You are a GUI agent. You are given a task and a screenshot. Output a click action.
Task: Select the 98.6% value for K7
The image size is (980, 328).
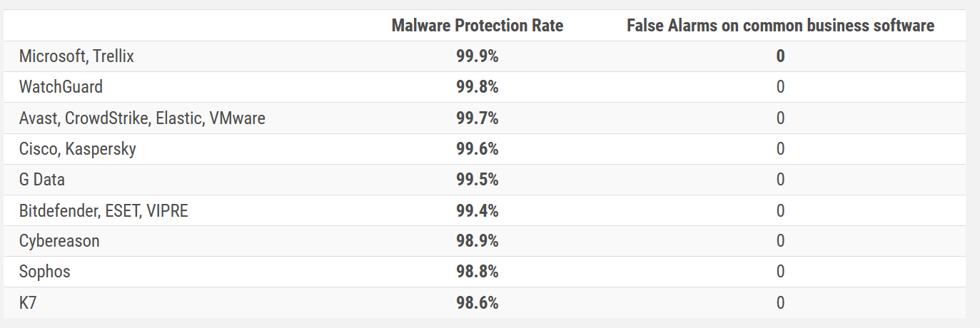click(x=477, y=302)
